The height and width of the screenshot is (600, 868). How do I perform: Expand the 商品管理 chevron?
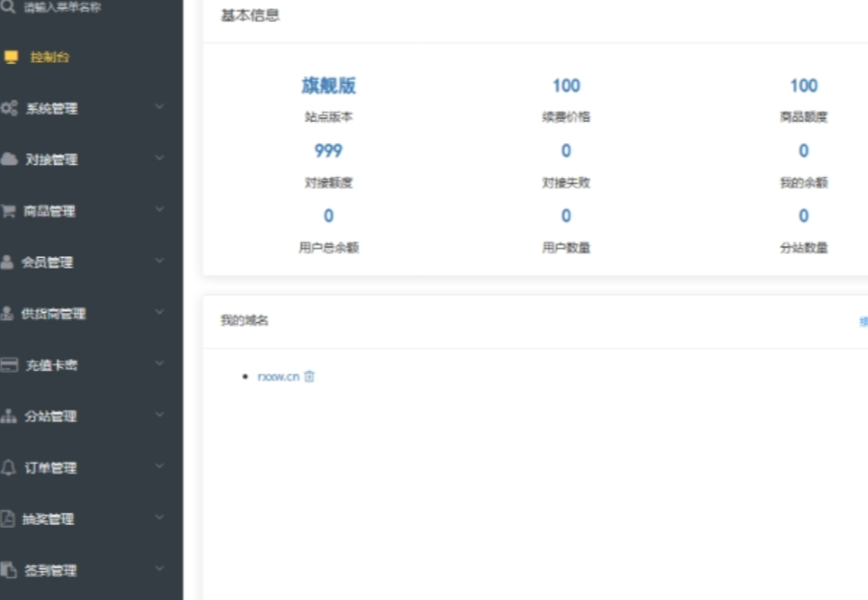pyautogui.click(x=159, y=210)
